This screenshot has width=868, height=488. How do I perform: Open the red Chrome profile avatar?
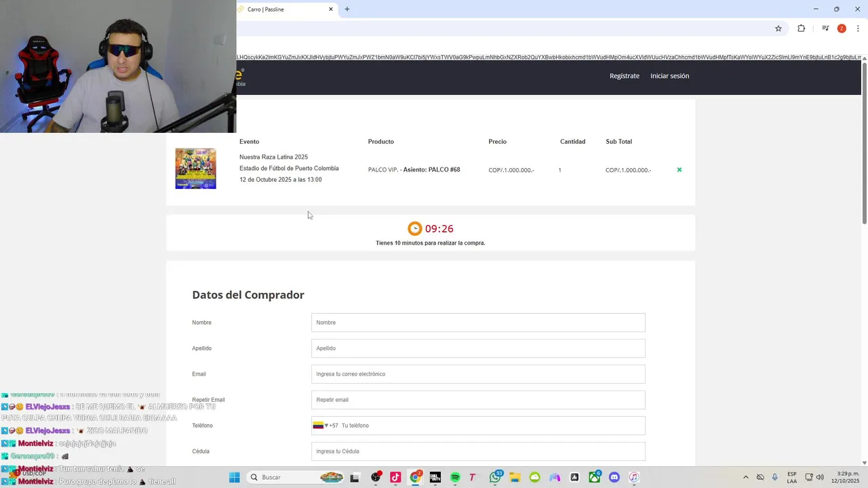tap(842, 28)
